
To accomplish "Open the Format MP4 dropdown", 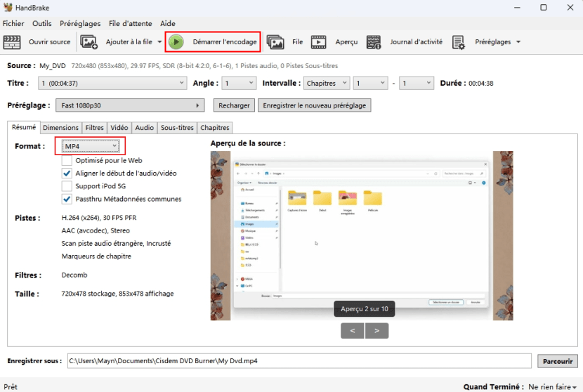I will click(91, 146).
